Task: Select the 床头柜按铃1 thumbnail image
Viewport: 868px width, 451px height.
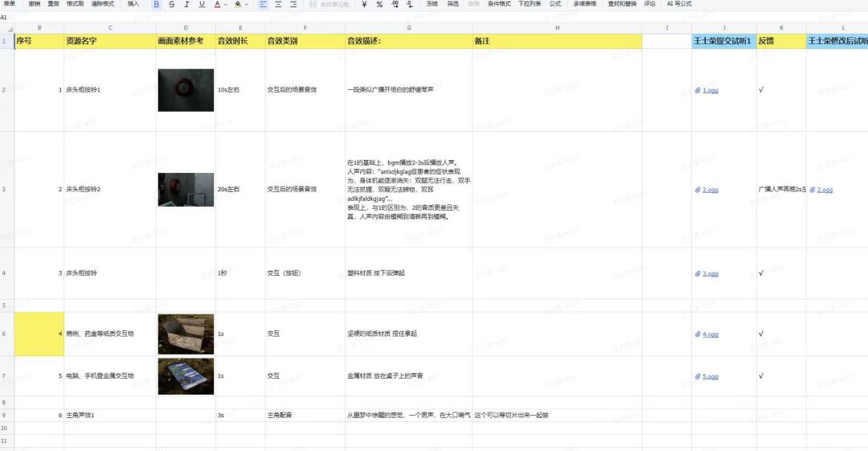Action: point(186,90)
